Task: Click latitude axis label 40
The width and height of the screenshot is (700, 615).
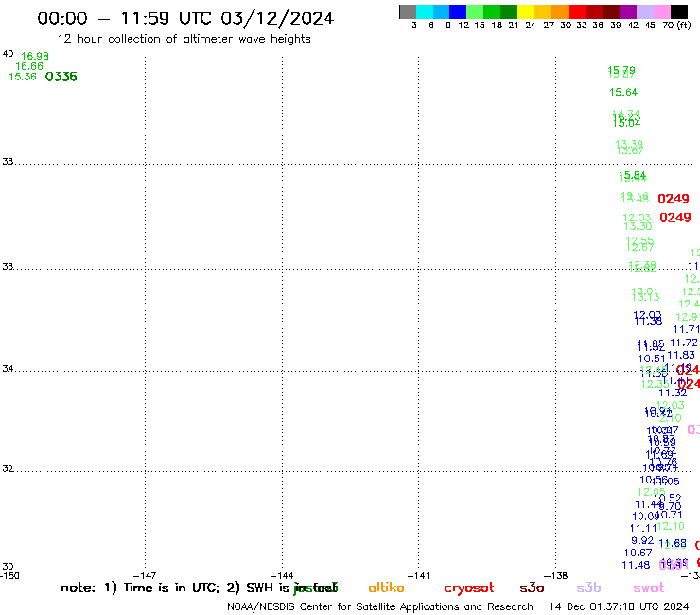Action: pyautogui.click(x=8, y=54)
